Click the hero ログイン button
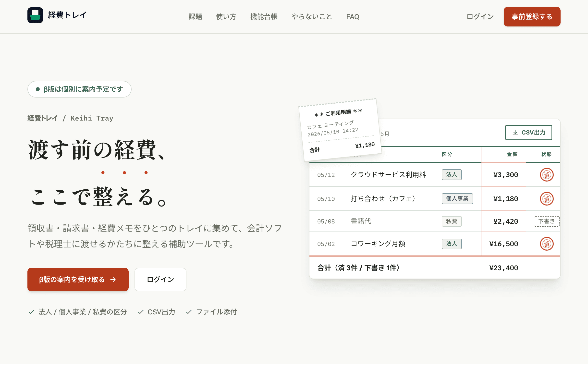 pos(160,280)
